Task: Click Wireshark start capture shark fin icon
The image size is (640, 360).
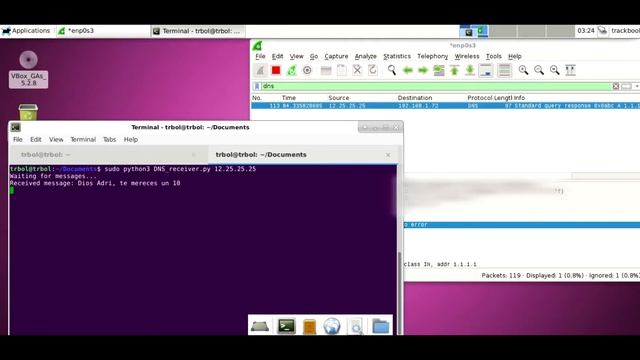Action: pyautogui.click(x=260, y=70)
